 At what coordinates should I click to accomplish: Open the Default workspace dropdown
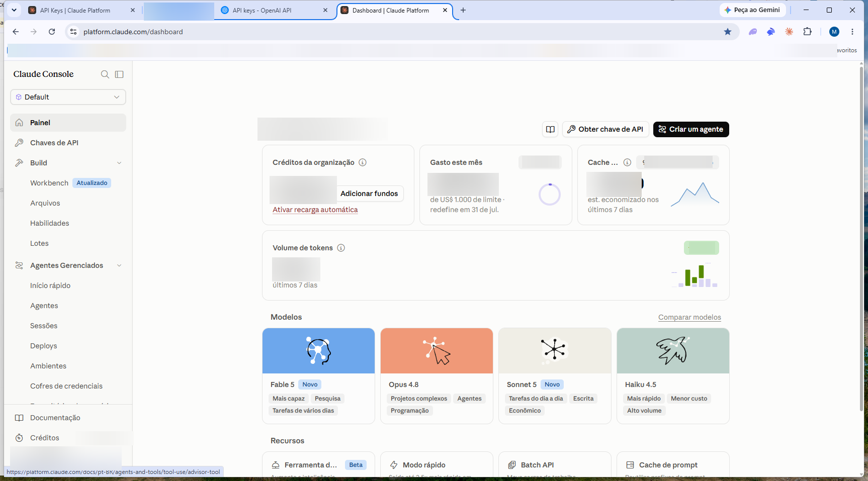click(68, 97)
